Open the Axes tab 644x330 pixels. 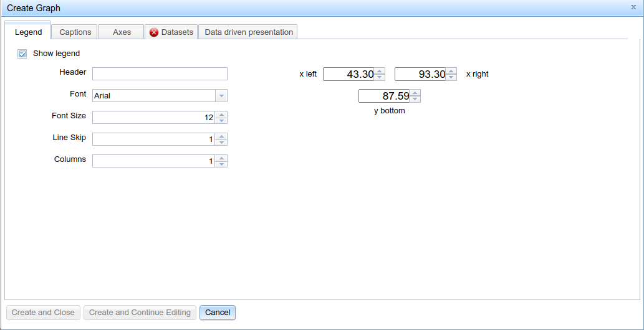click(122, 32)
